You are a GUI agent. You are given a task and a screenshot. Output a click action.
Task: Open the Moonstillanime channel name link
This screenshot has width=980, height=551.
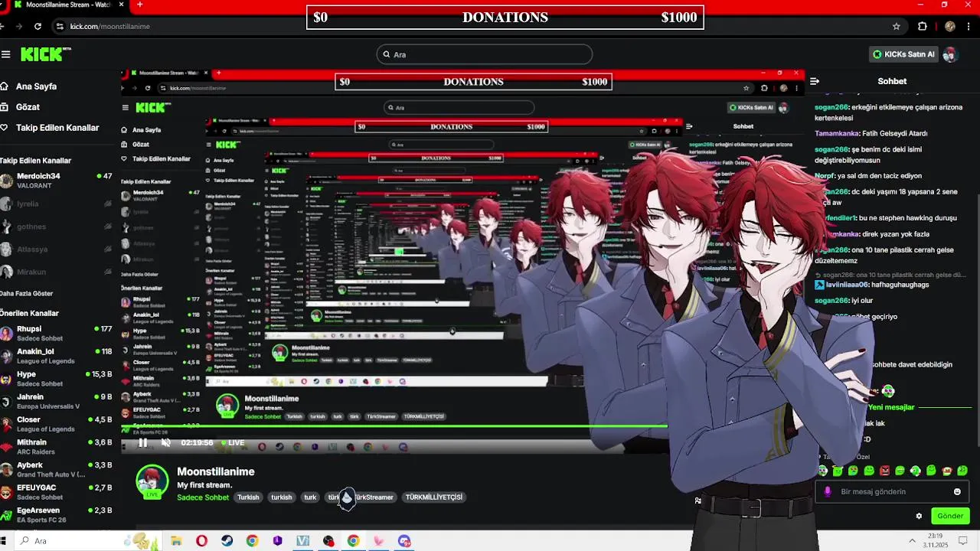click(x=216, y=472)
